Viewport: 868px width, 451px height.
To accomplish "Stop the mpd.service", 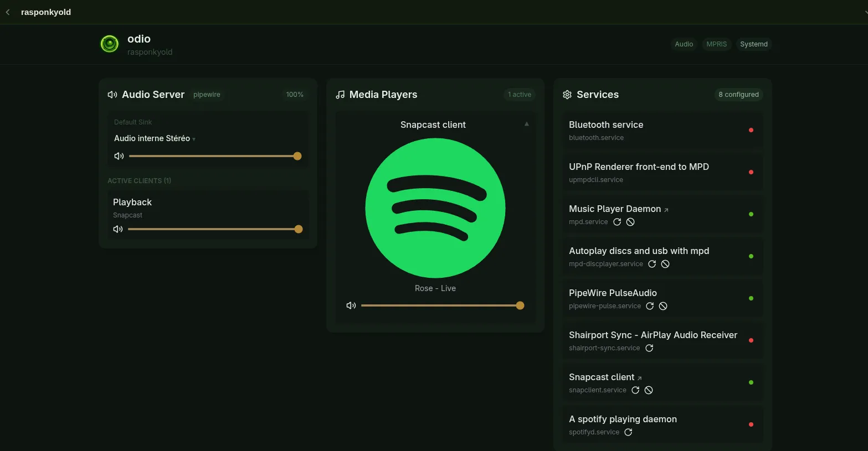I will [630, 222].
